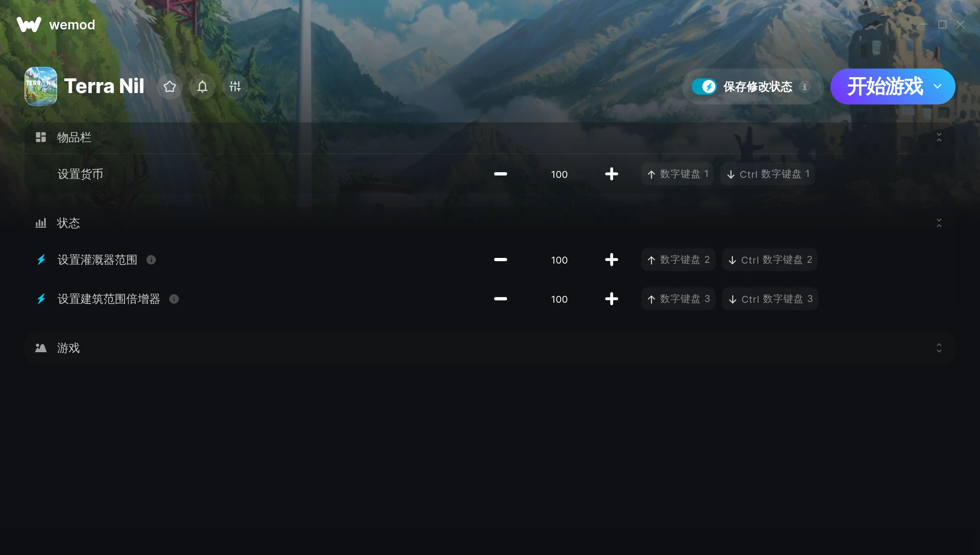Open dropdown arrow on 开始游戏 button

pos(938,87)
